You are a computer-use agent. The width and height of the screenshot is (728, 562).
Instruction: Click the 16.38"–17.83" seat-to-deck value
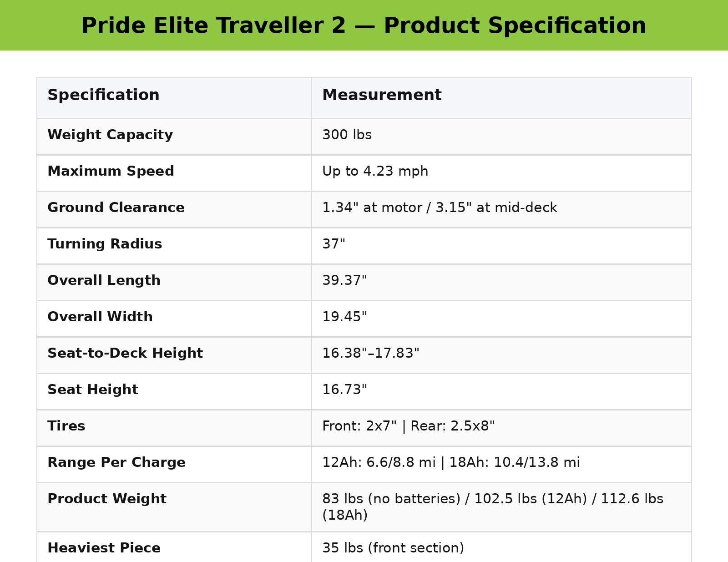coord(371,354)
